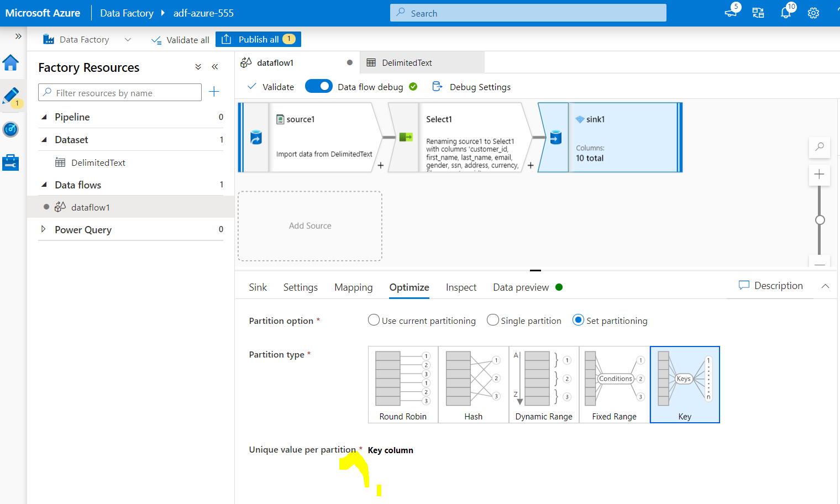
Task: Open the settings gear icon
Action: pyautogui.click(x=813, y=13)
